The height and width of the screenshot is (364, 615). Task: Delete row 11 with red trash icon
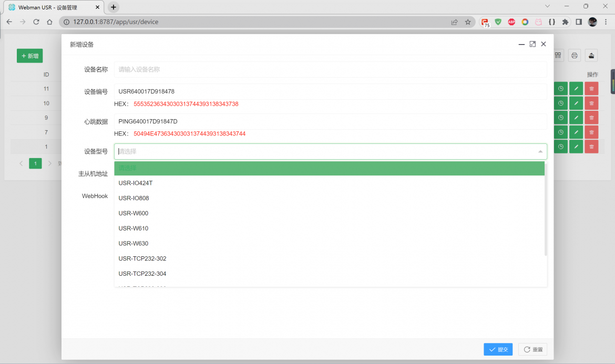[x=591, y=89]
